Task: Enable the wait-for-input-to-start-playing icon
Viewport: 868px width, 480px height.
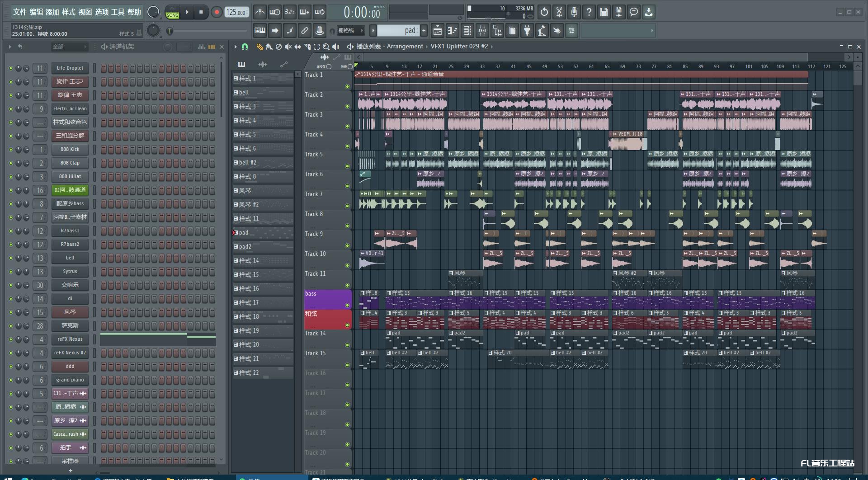Action: tap(274, 12)
